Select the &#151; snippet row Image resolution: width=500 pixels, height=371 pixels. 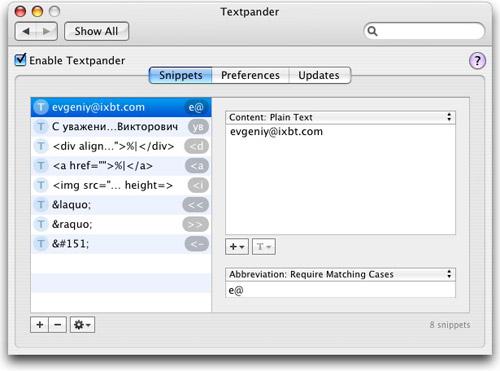click(x=121, y=244)
